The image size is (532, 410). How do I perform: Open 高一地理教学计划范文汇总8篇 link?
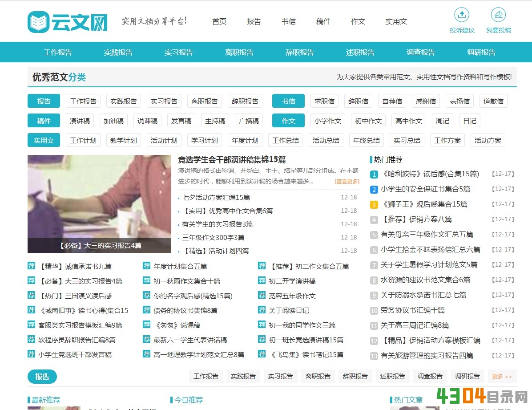(x=199, y=355)
